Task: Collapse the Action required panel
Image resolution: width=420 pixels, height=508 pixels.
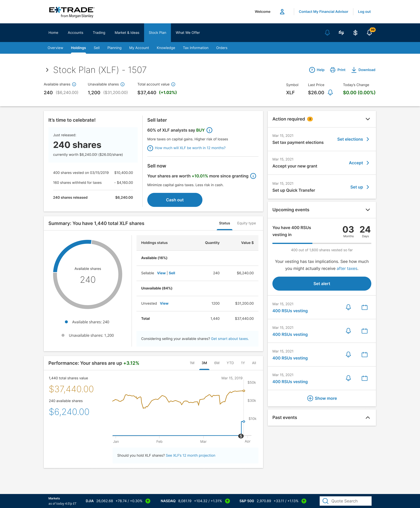Action: tap(367, 119)
